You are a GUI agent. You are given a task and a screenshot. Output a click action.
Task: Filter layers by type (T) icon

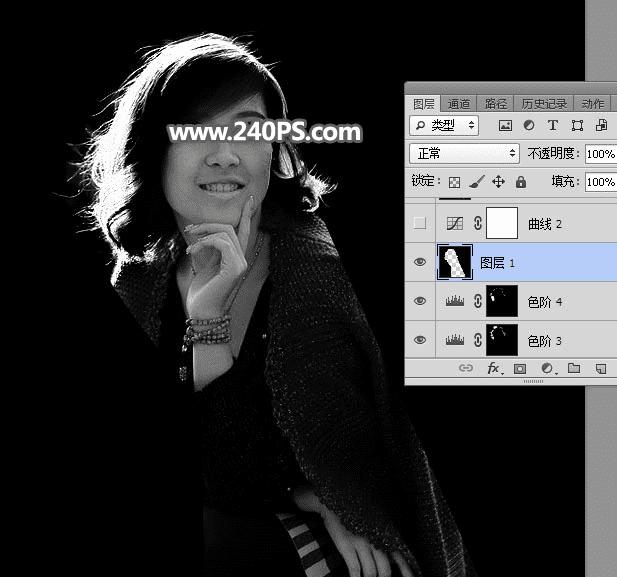[552, 126]
